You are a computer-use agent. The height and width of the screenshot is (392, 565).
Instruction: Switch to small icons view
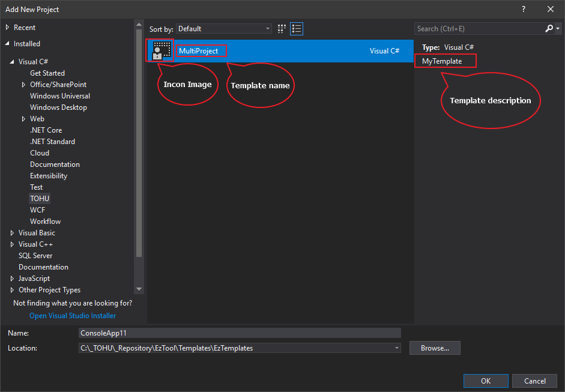[281, 28]
